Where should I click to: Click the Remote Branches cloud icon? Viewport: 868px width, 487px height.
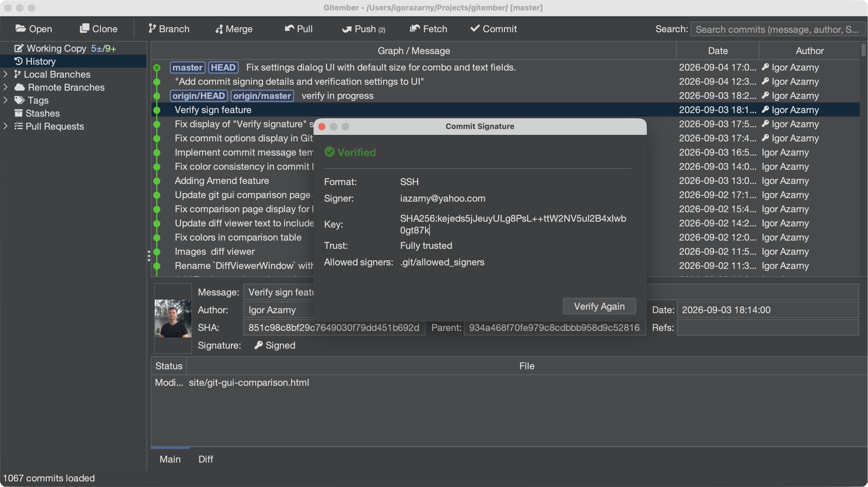pos(19,87)
